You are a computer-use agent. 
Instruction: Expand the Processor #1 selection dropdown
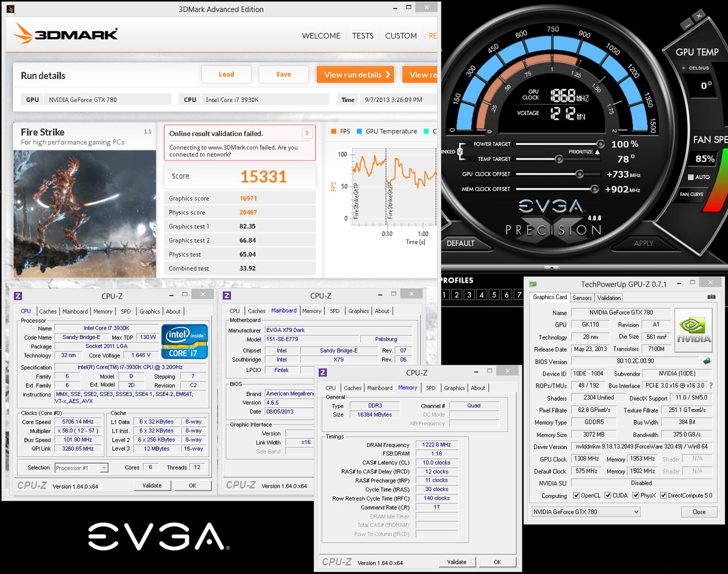point(81,468)
